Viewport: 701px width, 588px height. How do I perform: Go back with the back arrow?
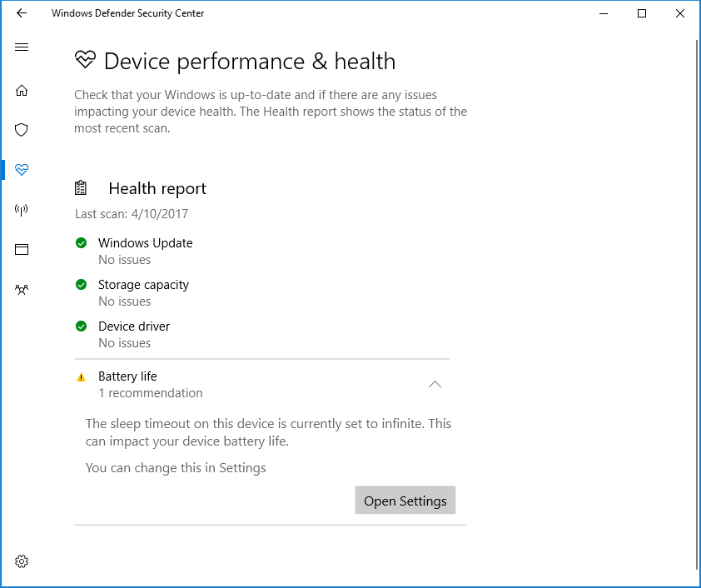22,13
